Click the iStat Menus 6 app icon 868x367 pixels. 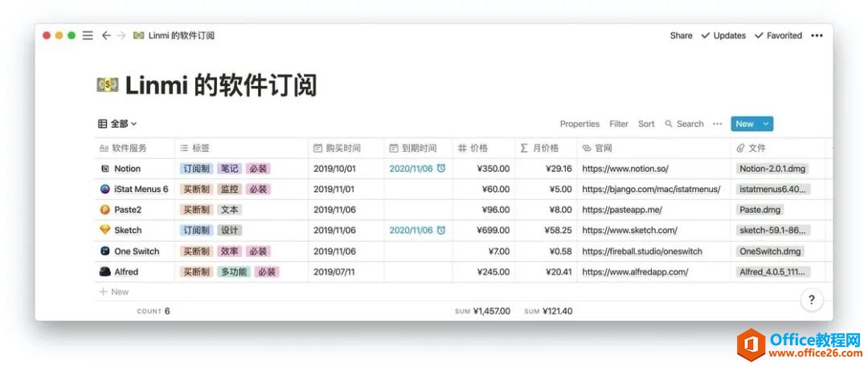click(x=105, y=190)
